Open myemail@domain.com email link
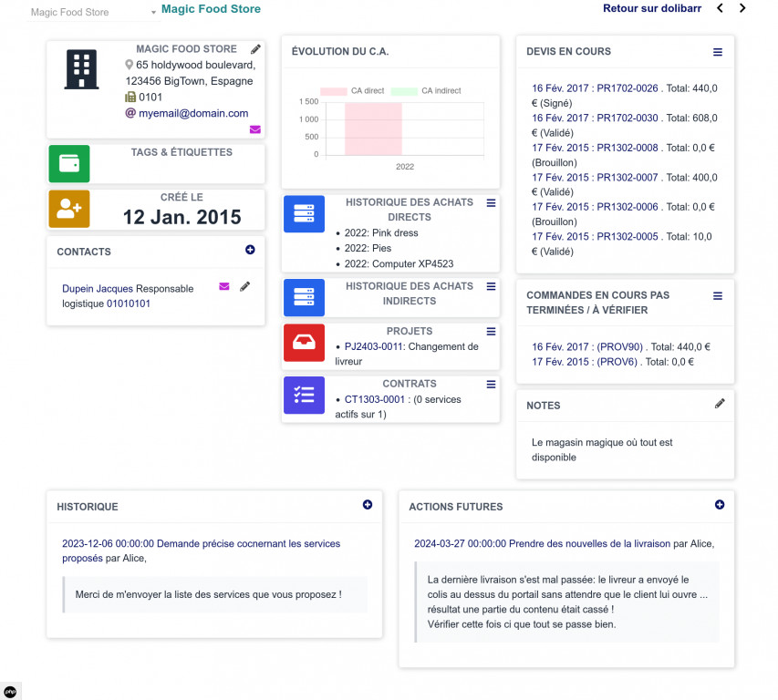 (x=193, y=113)
